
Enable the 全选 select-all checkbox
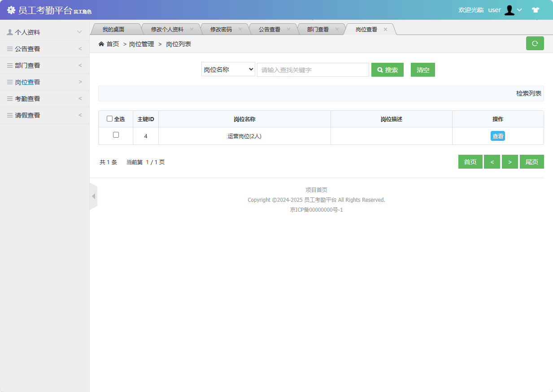(109, 118)
